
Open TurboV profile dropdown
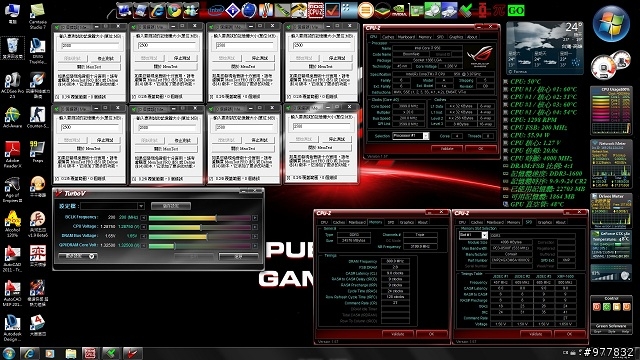coord(141,206)
